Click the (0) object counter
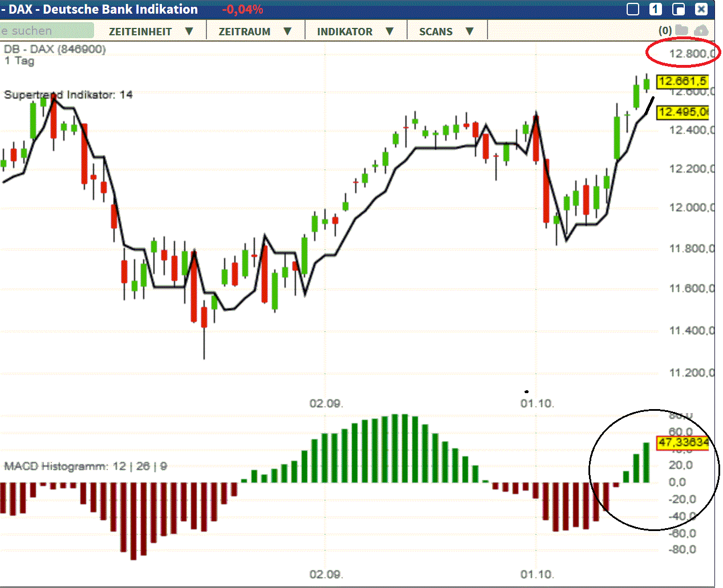The width and height of the screenshot is (723, 588). pos(665,30)
